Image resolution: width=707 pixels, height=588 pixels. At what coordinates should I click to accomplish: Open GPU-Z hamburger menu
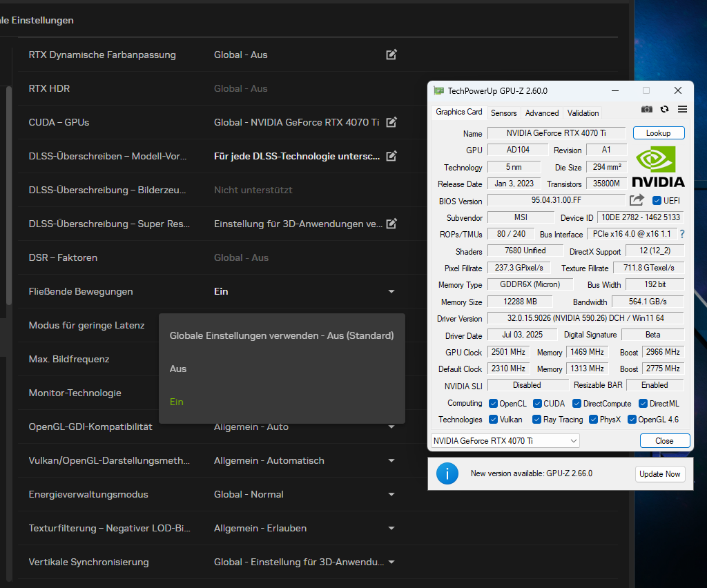[682, 109]
